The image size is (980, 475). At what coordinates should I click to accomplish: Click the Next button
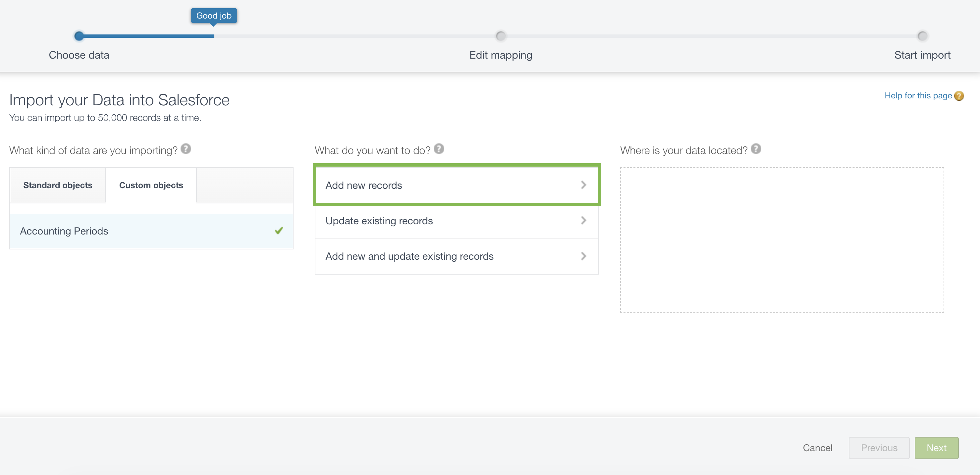(x=937, y=448)
